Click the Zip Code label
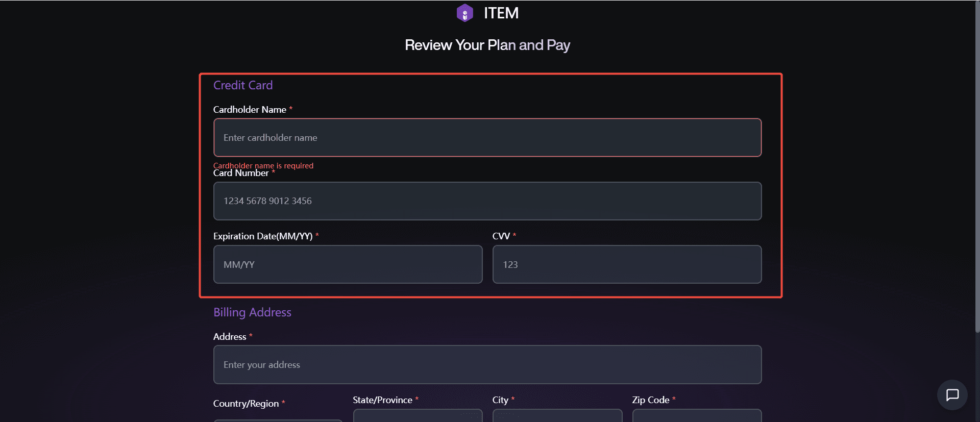Image resolution: width=980 pixels, height=422 pixels. click(x=651, y=400)
